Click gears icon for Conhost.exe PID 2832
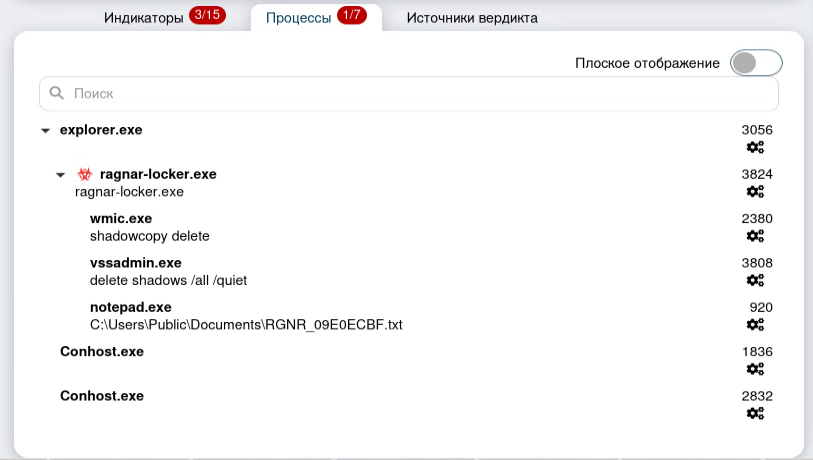The image size is (813, 460). 755,413
